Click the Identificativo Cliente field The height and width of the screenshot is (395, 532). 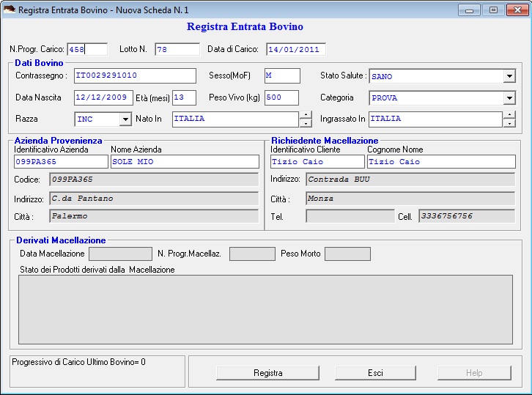click(317, 162)
